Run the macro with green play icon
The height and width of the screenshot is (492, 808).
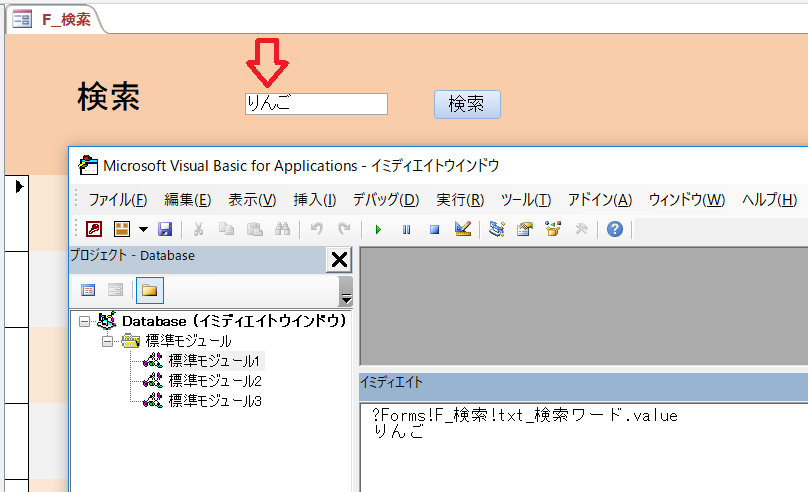(378, 229)
